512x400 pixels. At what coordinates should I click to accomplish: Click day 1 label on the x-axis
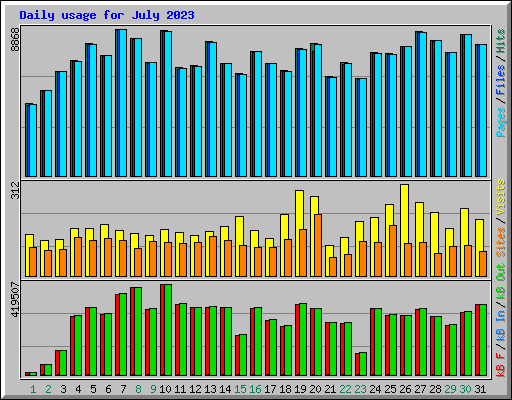(x=33, y=389)
